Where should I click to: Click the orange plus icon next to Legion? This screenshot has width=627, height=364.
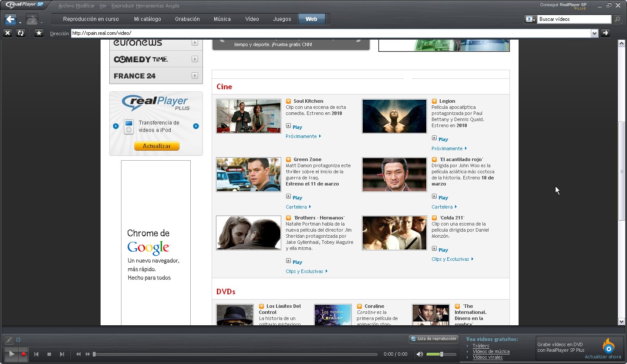434,101
